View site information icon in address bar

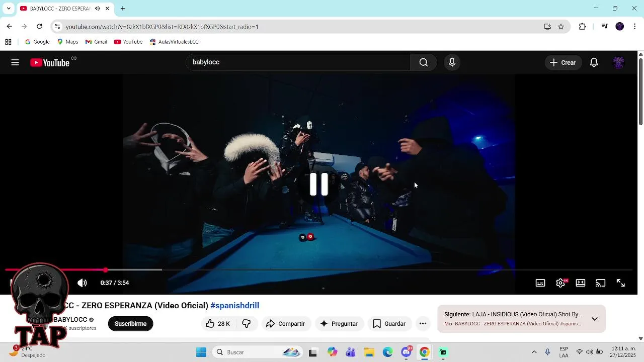[57, 27]
